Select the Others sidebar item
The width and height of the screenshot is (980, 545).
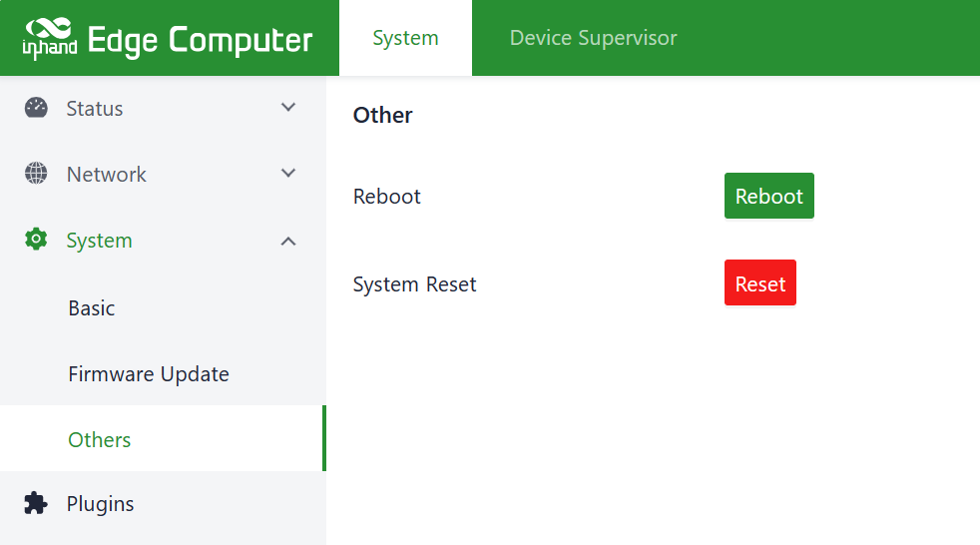pos(100,440)
